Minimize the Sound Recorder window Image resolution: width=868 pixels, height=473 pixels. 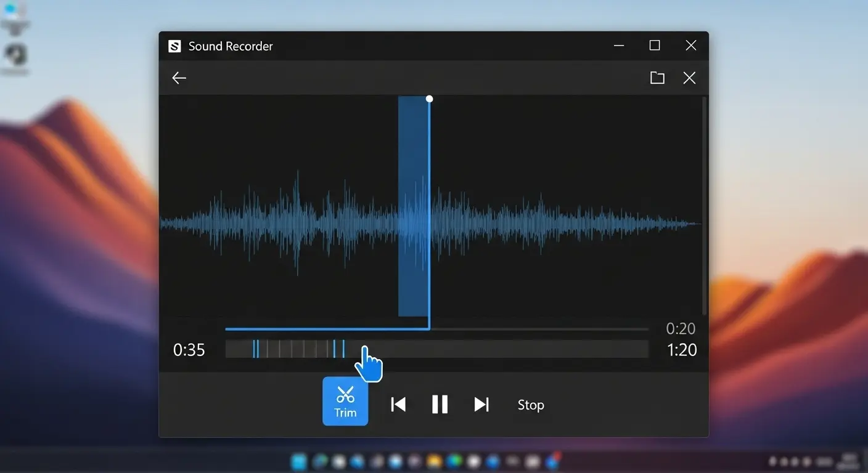pyautogui.click(x=619, y=46)
